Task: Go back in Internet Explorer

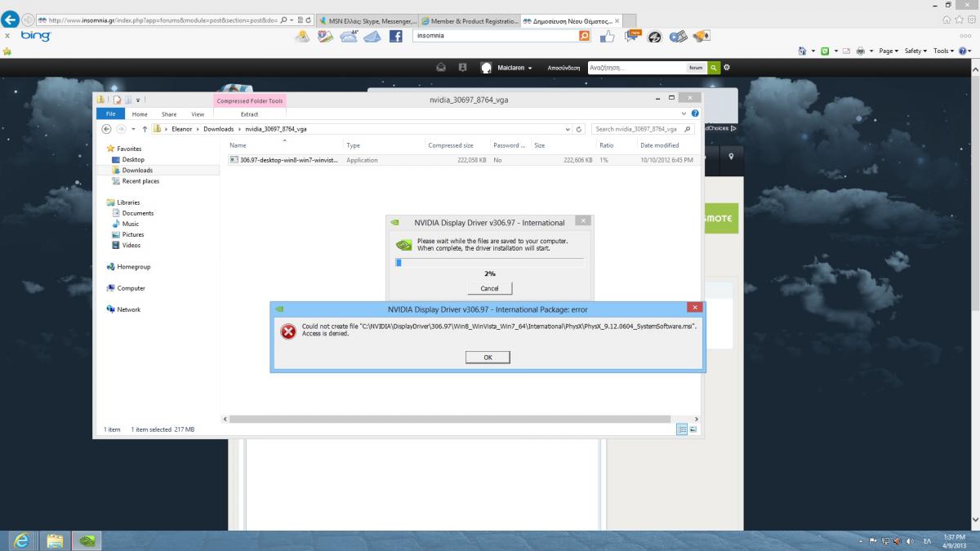Action: click(x=11, y=20)
